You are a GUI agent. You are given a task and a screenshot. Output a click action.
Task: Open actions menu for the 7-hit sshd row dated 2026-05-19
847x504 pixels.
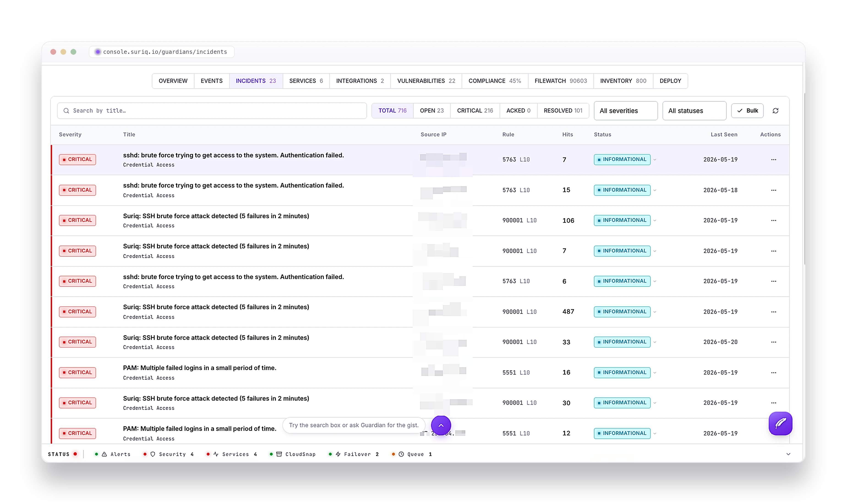773,159
